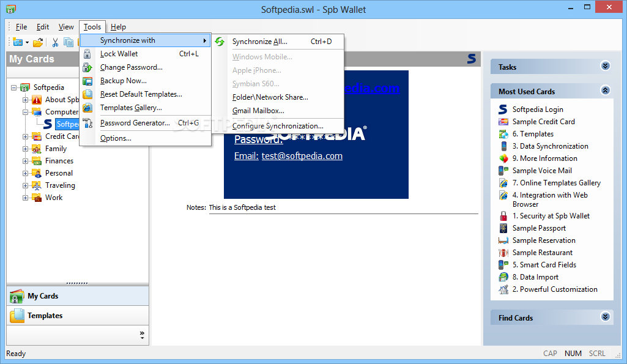Select Synchronize All... in the submenu

tap(278, 42)
